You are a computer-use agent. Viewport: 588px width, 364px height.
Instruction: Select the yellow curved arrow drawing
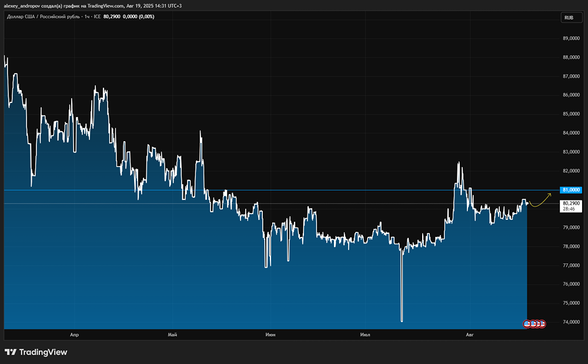(540, 201)
